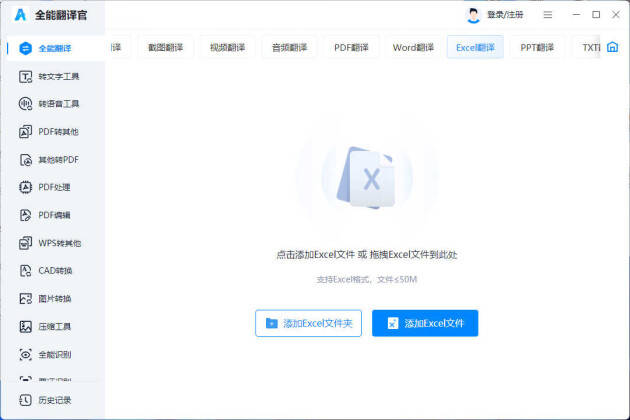Open the hamburger menu in title bar
Viewport: 630px width, 420px height.
click(x=547, y=15)
